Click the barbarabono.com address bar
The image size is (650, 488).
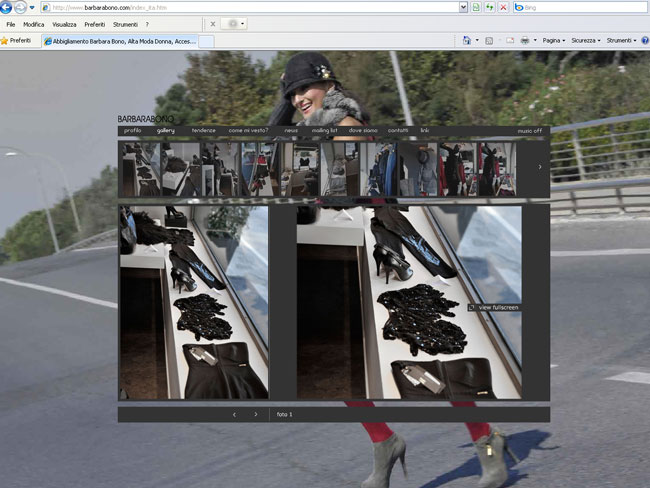[x=250, y=7]
